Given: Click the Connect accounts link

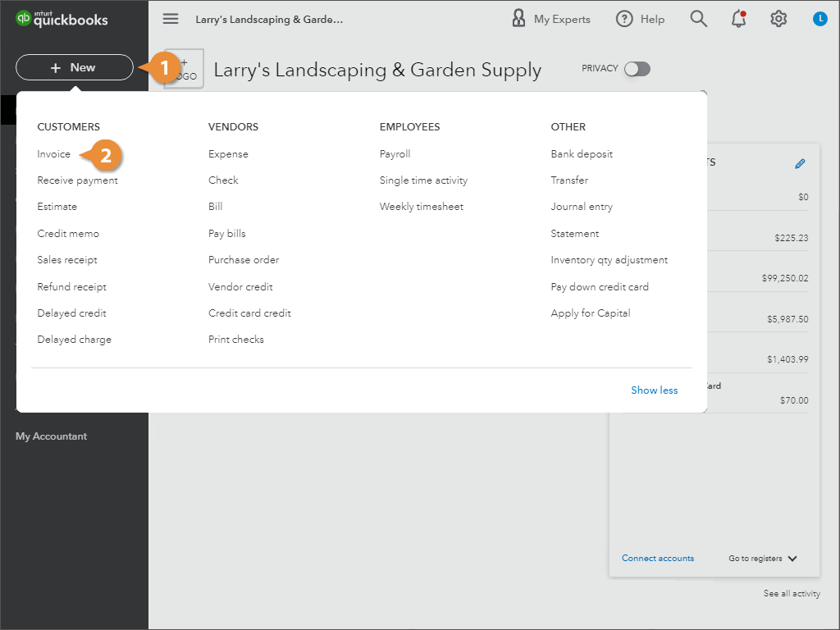Looking at the screenshot, I should [658, 558].
